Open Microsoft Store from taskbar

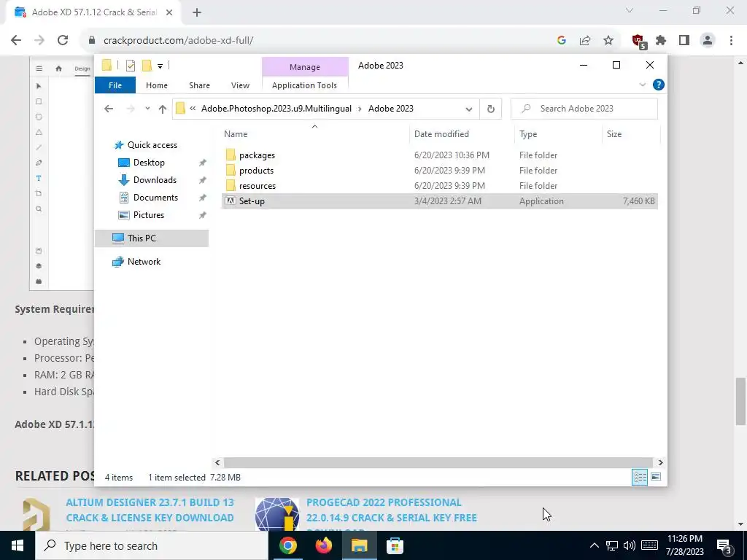coord(395,545)
